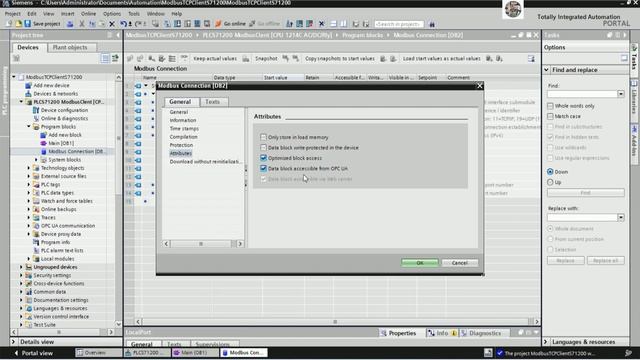Screen dimensions: 640x360
Task: Select 'Time stamps' in the dialog navigation list
Action: pos(184,129)
